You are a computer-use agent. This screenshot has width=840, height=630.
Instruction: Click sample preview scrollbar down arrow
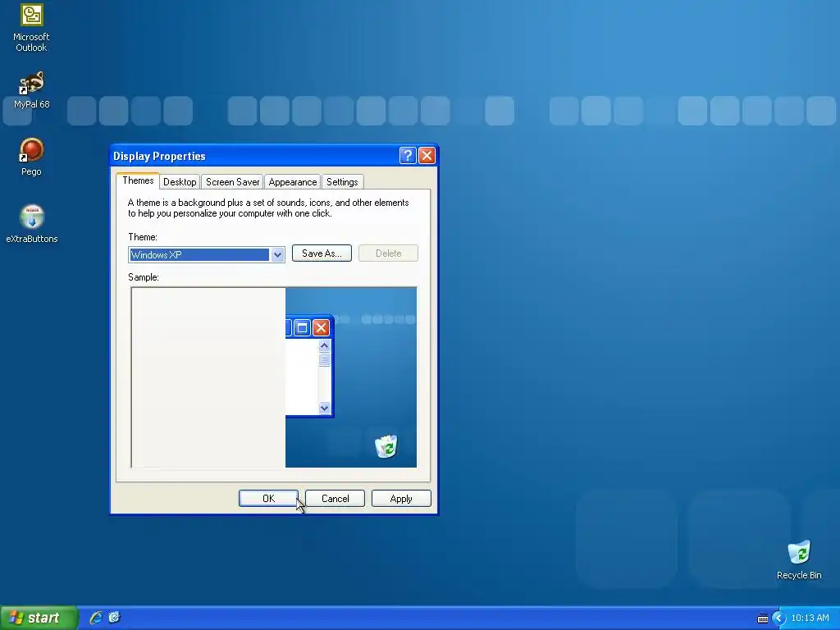click(x=324, y=409)
